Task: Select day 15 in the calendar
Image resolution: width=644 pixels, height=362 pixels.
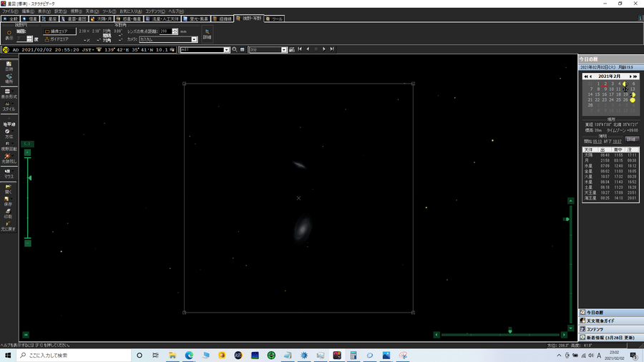Action: 597,94
